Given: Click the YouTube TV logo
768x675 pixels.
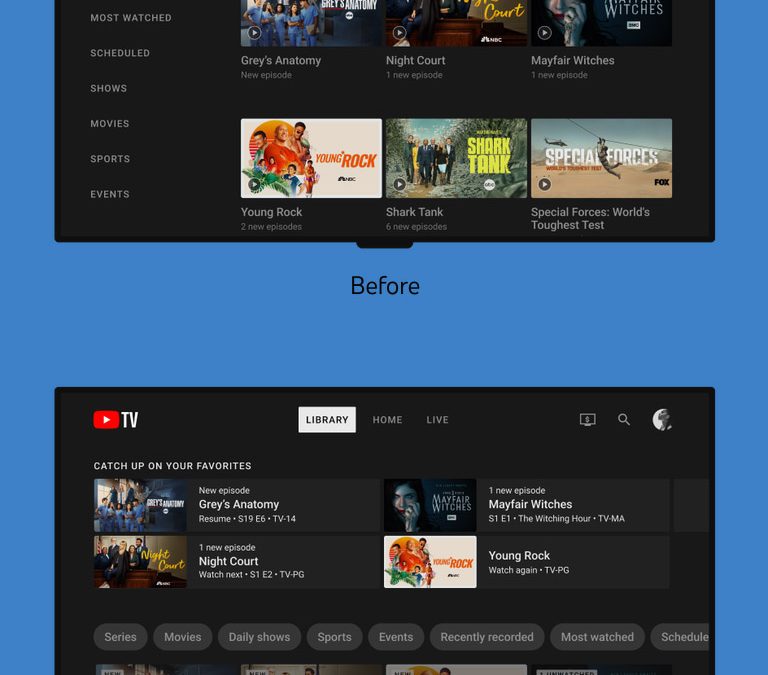Looking at the screenshot, I should [116, 420].
